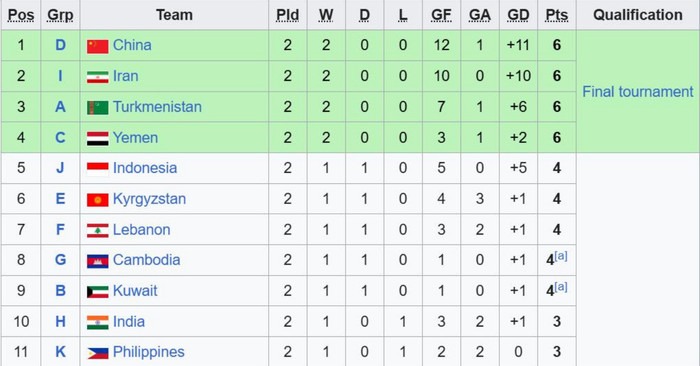Image resolution: width=700 pixels, height=366 pixels.
Task: Open the Final tournament link
Action: click(x=638, y=92)
